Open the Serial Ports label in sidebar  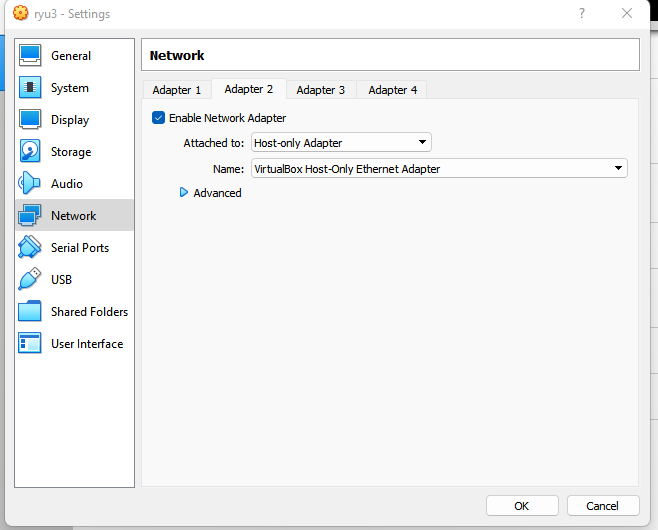(x=80, y=248)
